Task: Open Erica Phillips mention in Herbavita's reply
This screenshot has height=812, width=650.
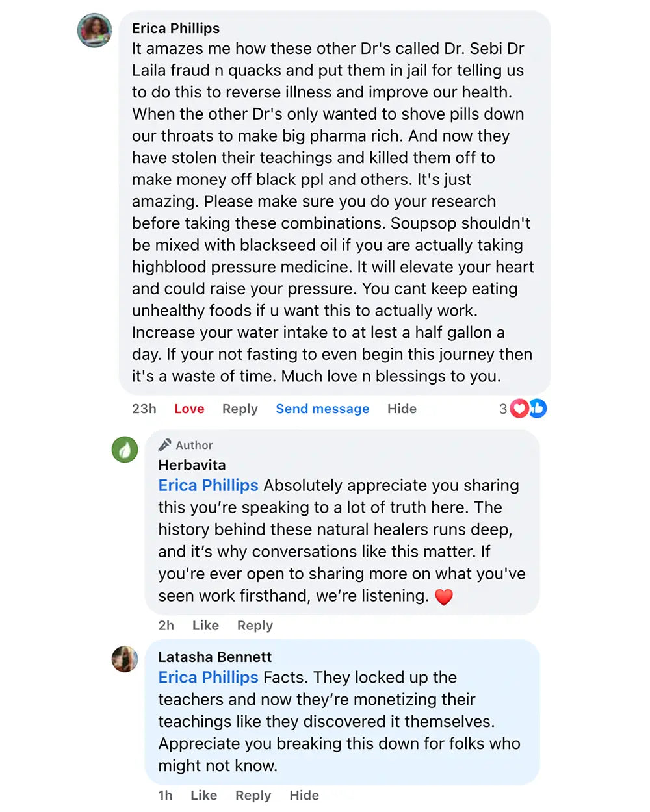Action: (208, 486)
